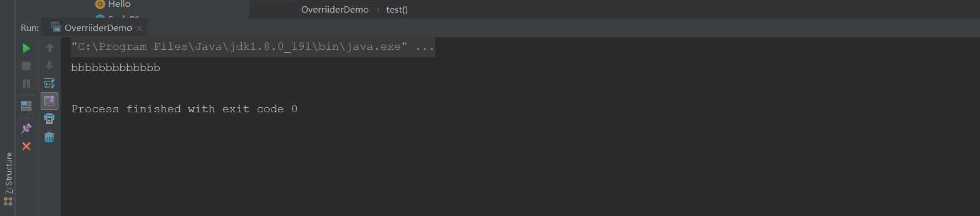Click the Pause output icon
The height and width of the screenshot is (216, 980).
click(26, 84)
